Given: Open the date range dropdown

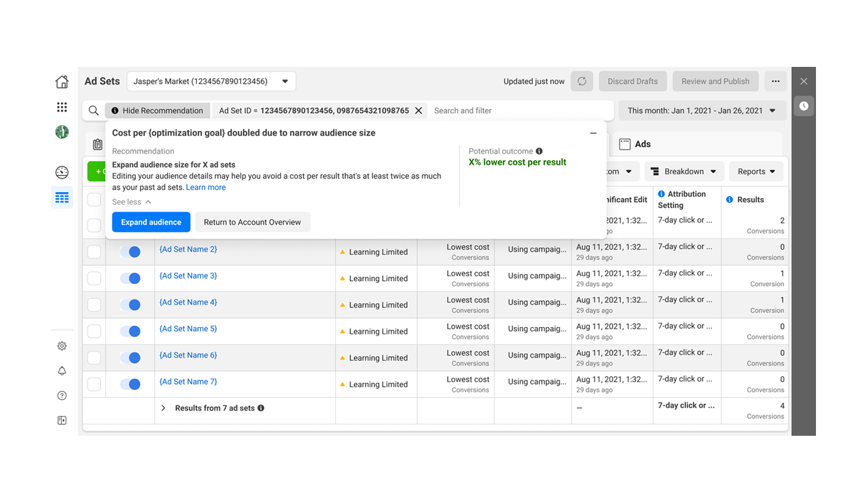Looking at the screenshot, I should click(x=701, y=111).
